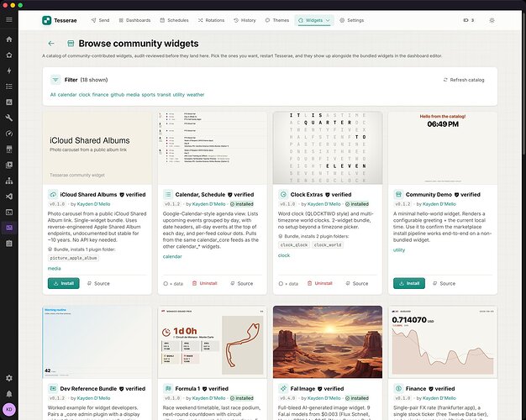Filter widgets by 'weather'

195,95
